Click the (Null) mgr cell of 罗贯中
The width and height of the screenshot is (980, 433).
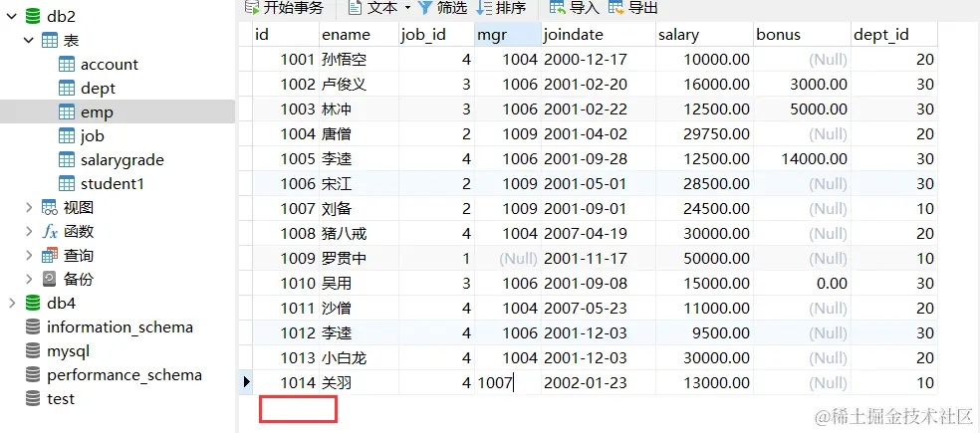click(x=508, y=258)
